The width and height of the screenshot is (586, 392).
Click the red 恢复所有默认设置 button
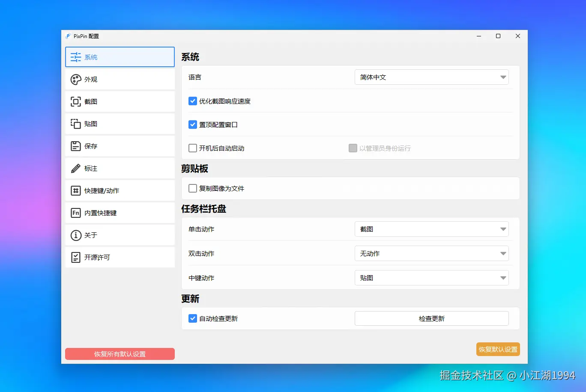tap(120, 354)
